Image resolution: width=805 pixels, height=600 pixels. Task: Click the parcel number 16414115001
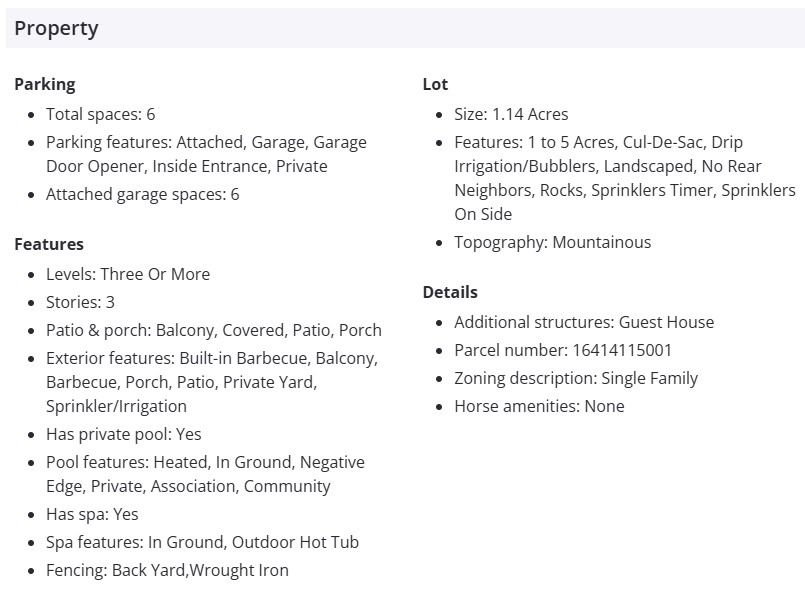pyautogui.click(x=621, y=350)
